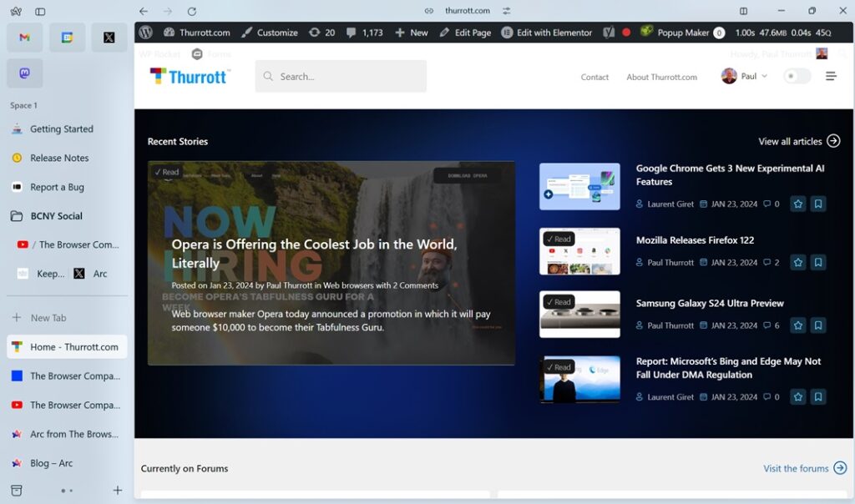The image size is (855, 504).
Task: Expand the Paul user dropdown
Action: click(x=744, y=76)
